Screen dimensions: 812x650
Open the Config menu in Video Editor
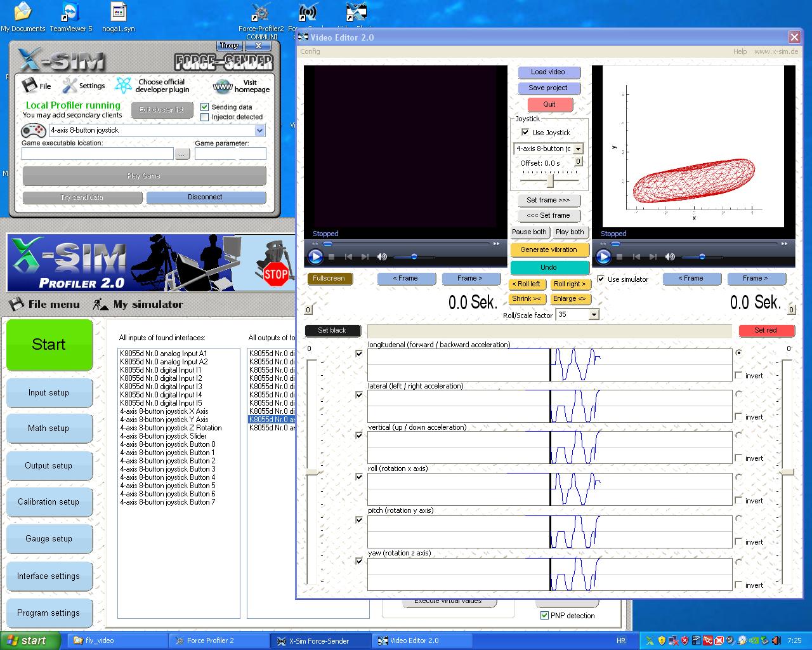pos(310,51)
